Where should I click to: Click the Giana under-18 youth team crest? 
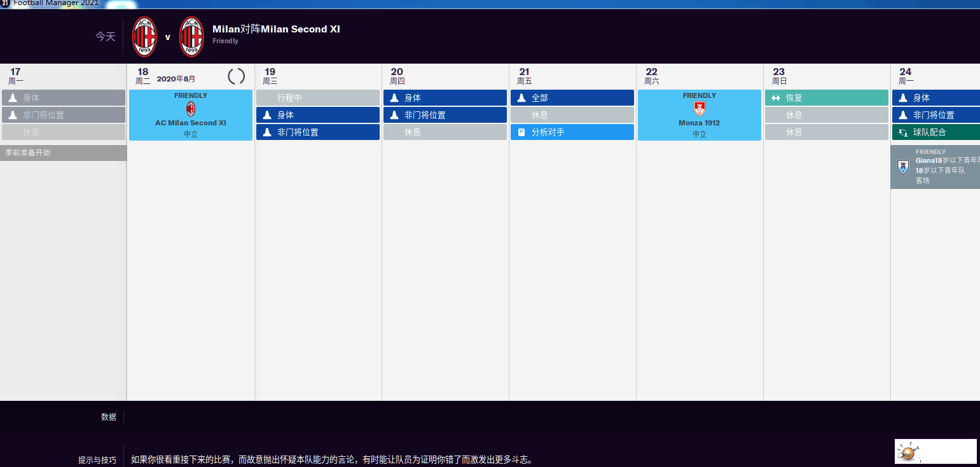(x=903, y=167)
